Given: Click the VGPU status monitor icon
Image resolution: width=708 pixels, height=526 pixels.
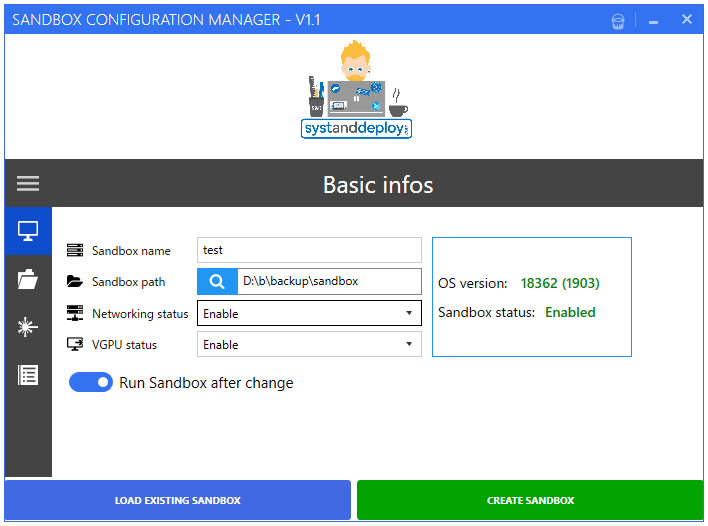Looking at the screenshot, I should click(x=75, y=344).
